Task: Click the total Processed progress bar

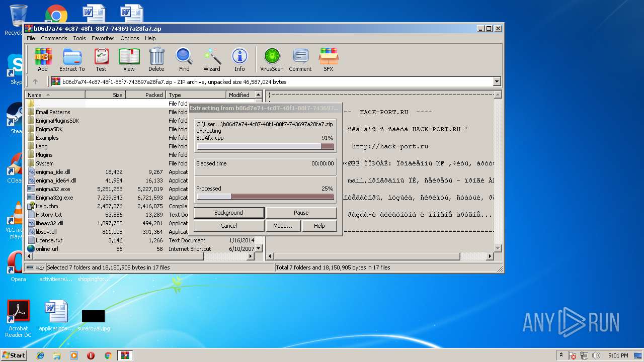Action: [x=265, y=197]
